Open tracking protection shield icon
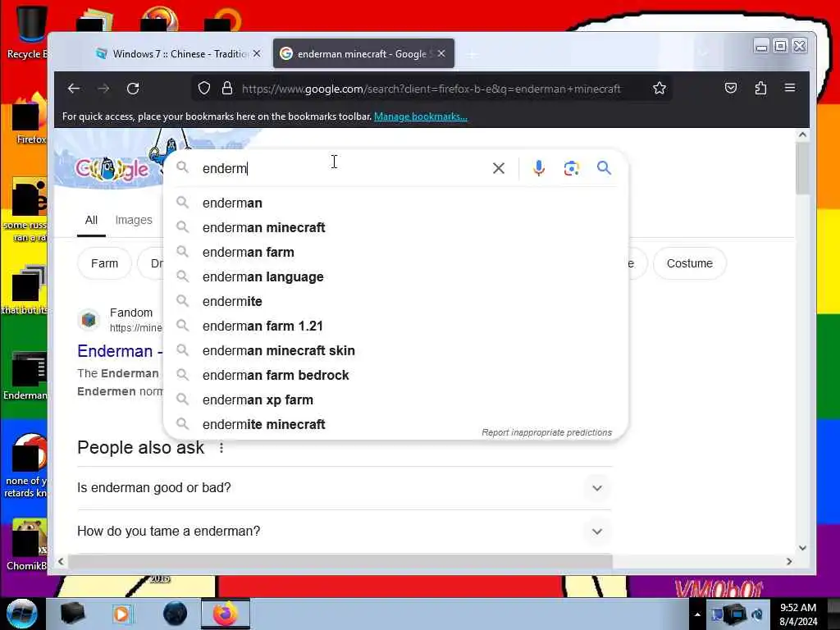The image size is (840, 630). point(204,89)
